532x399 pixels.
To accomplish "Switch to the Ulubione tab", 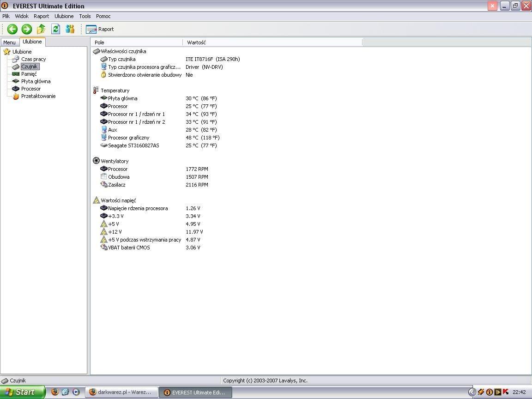I will (32, 42).
